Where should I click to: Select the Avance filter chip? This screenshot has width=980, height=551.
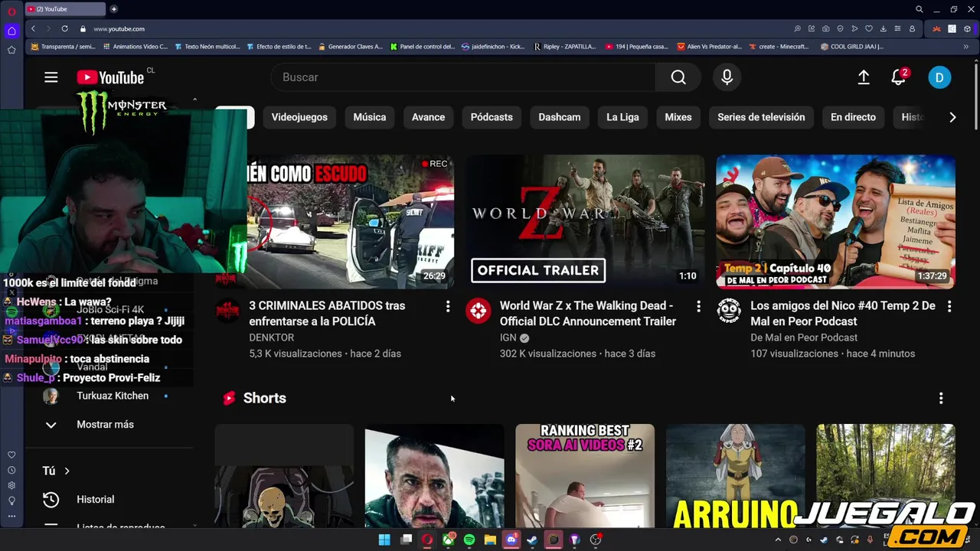pos(428,117)
